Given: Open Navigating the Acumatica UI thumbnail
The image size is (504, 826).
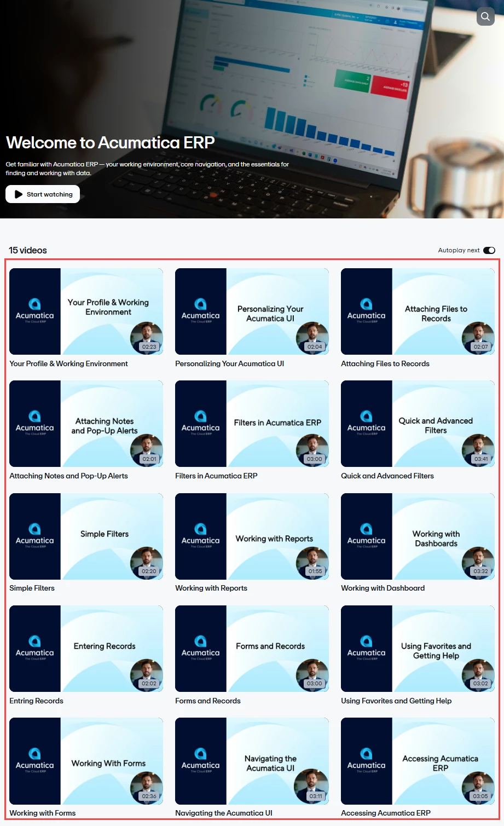Looking at the screenshot, I should [x=252, y=761].
